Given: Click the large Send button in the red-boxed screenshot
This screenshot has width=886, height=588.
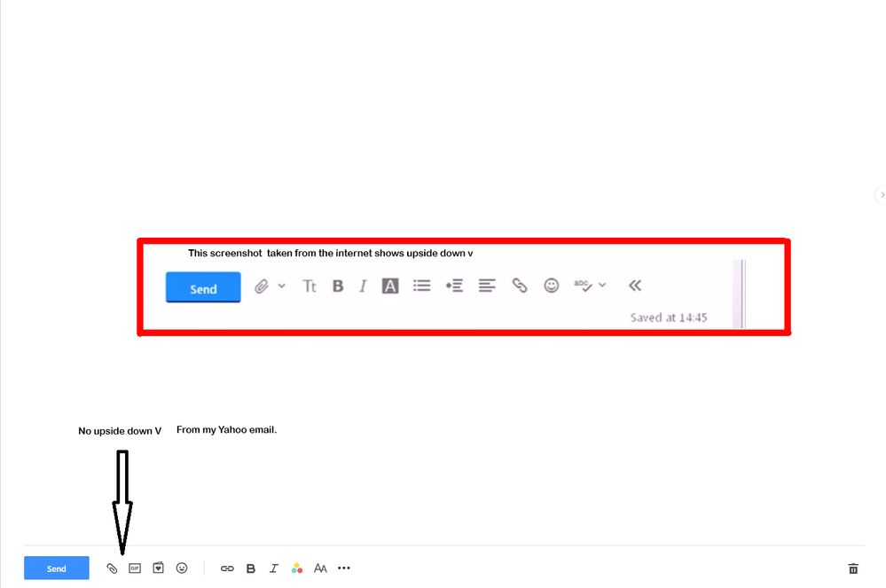Looking at the screenshot, I should point(203,287).
